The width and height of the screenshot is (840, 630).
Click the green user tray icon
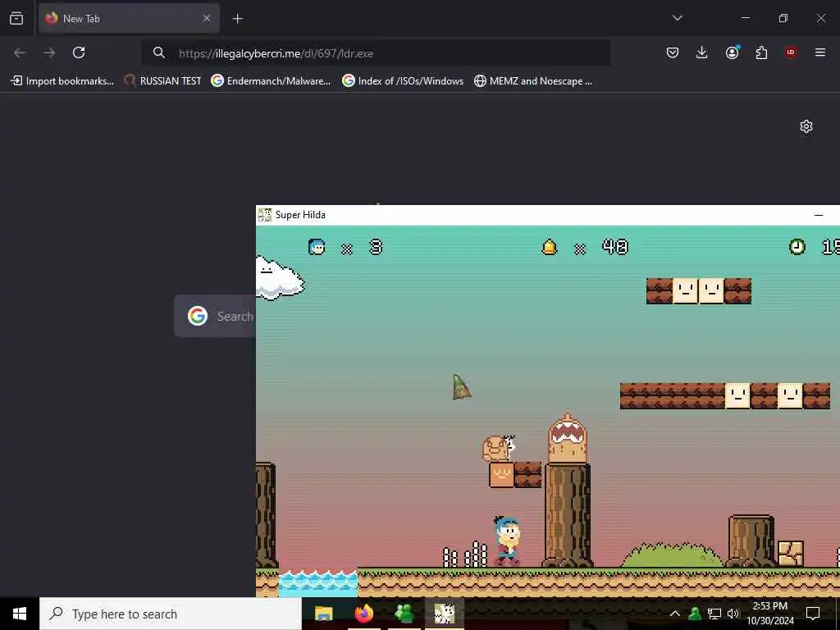(695, 614)
